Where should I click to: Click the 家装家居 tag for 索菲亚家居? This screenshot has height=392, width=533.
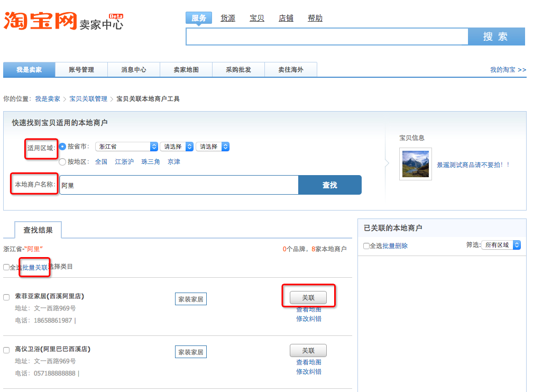point(191,299)
